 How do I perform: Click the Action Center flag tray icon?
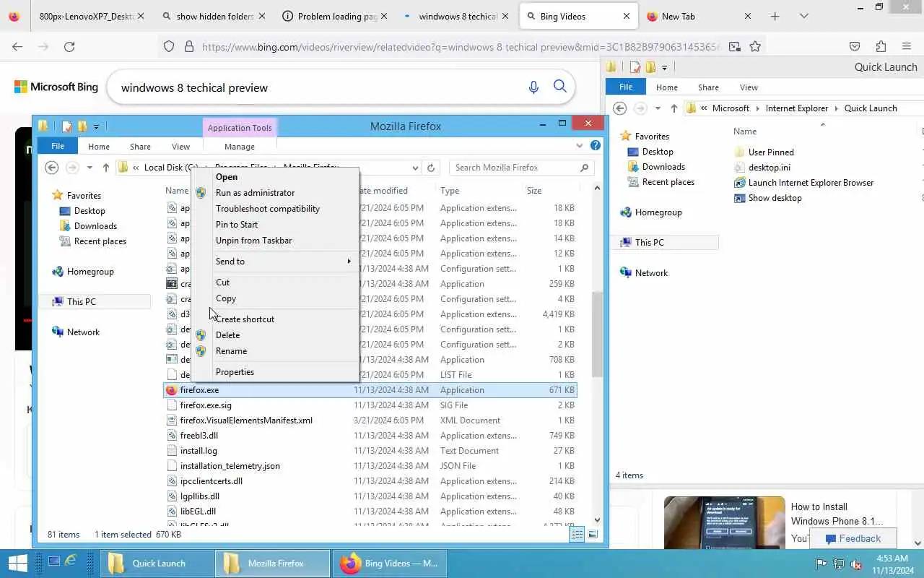point(821,564)
